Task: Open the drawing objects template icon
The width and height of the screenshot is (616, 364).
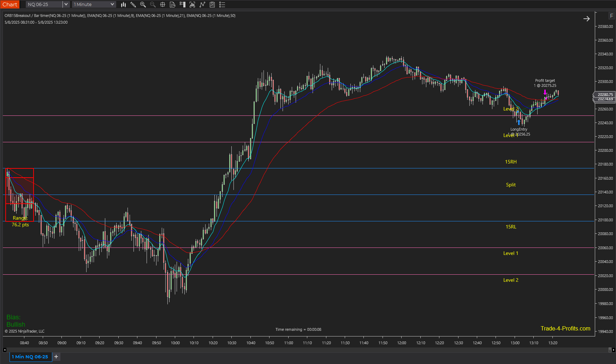Action: (212, 5)
